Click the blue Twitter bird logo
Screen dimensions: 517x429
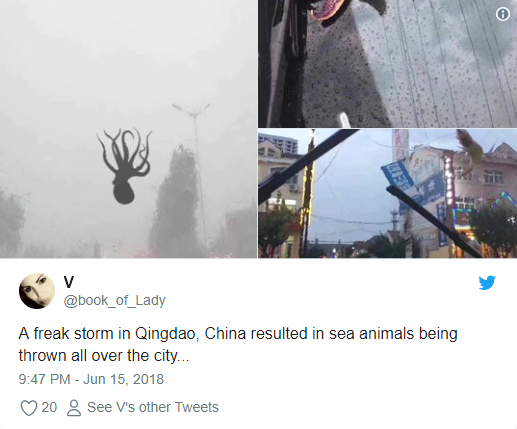(487, 283)
